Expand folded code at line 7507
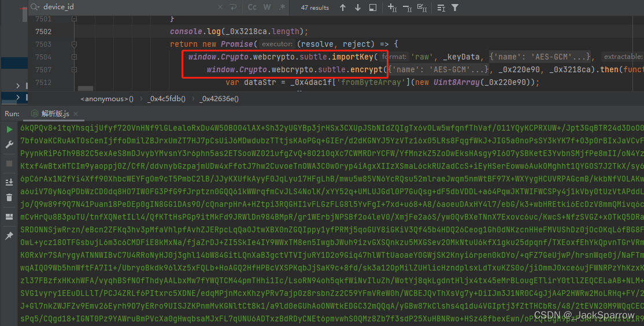This screenshot has height=326, width=644. pos(75,69)
